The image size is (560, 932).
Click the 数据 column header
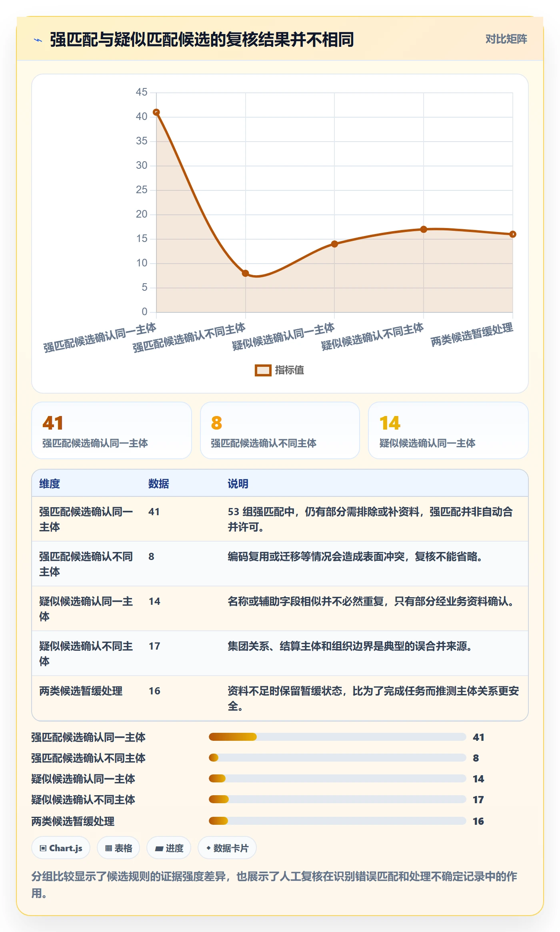coord(159,484)
